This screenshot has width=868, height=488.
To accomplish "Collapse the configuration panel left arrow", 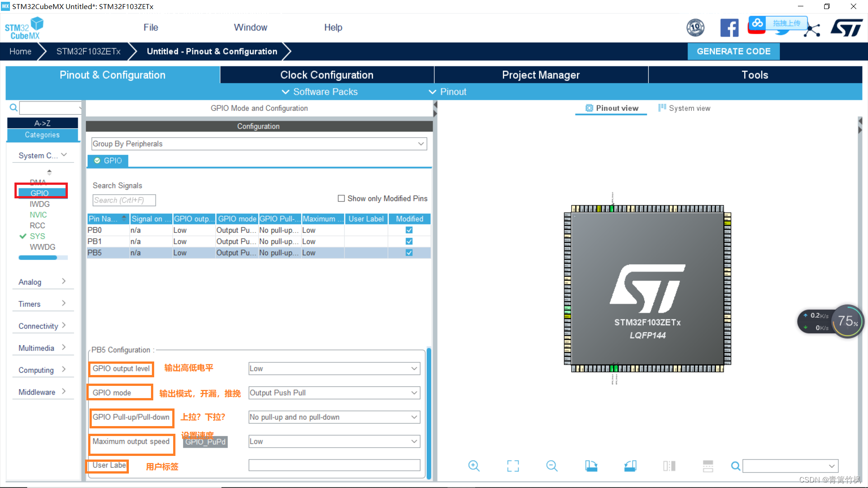I will [435, 105].
